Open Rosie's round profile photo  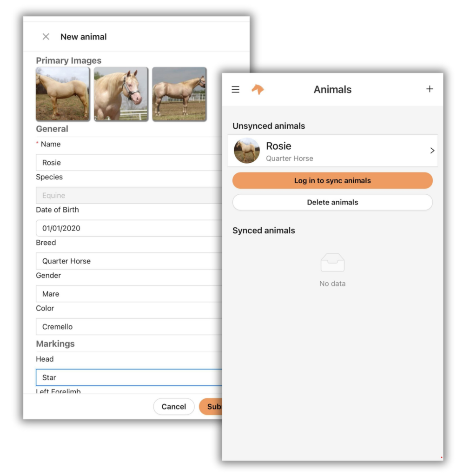pos(247,151)
